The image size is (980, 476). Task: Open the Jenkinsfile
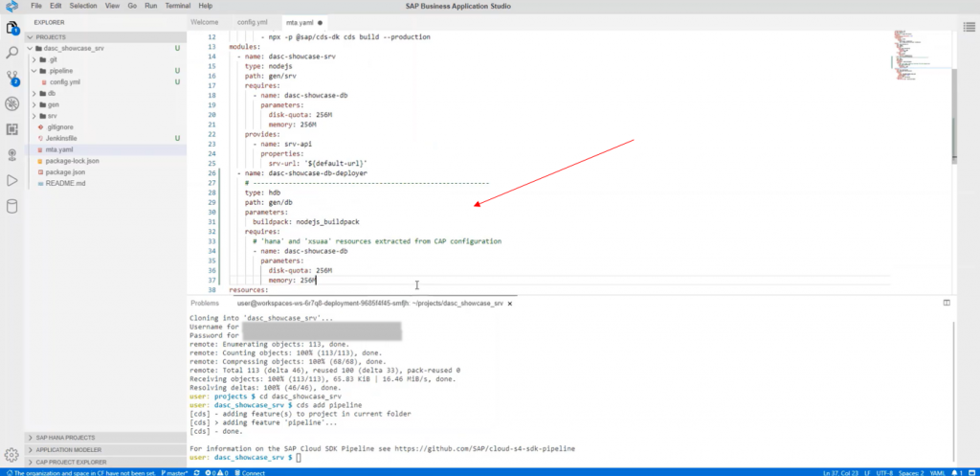pos(105,138)
